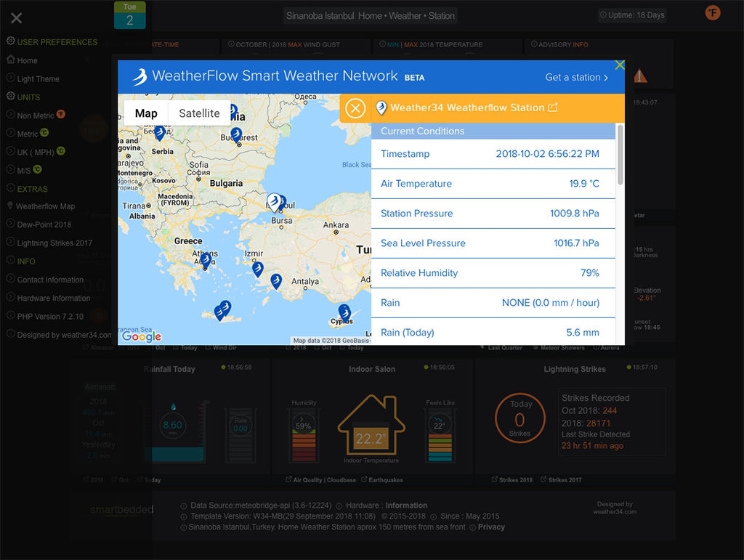Click the Rain (Today) 5.6 mm row
This screenshot has height=560, width=744.
(493, 332)
